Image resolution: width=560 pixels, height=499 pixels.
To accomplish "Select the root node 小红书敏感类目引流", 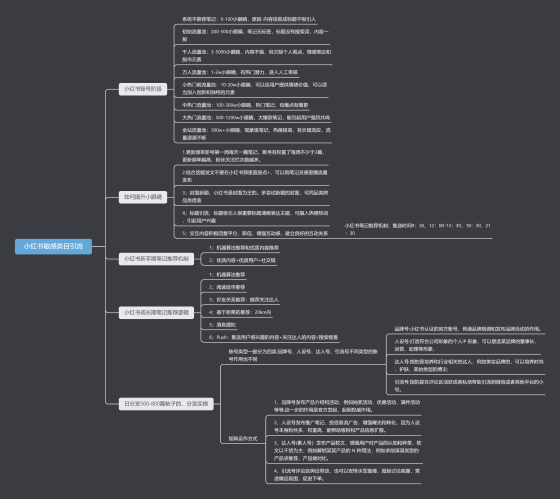I will click(x=53, y=246).
